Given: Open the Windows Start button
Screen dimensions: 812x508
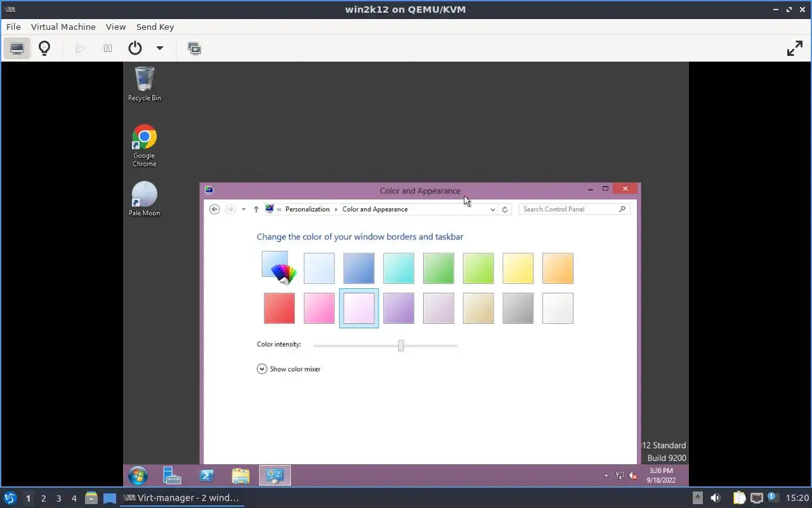Looking at the screenshot, I should pos(138,476).
